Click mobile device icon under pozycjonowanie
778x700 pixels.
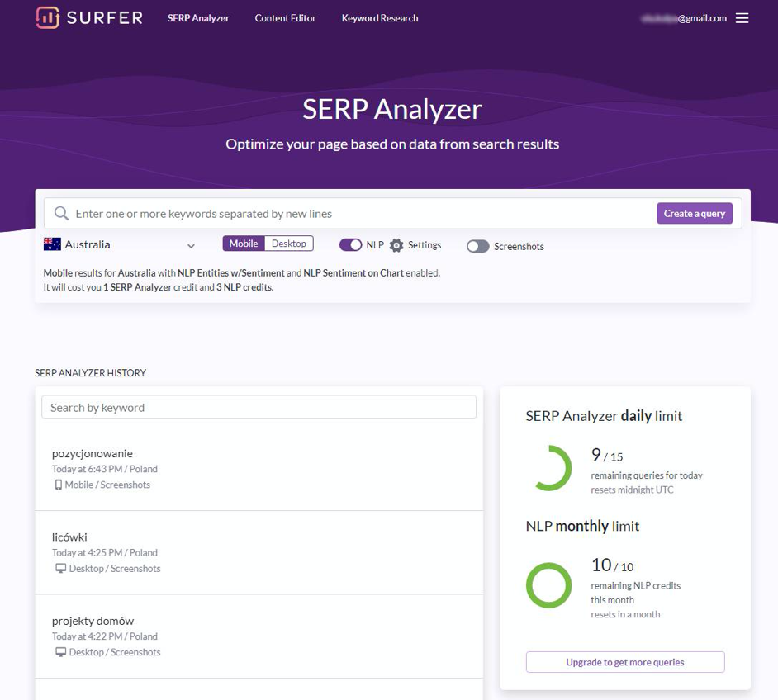(x=58, y=485)
